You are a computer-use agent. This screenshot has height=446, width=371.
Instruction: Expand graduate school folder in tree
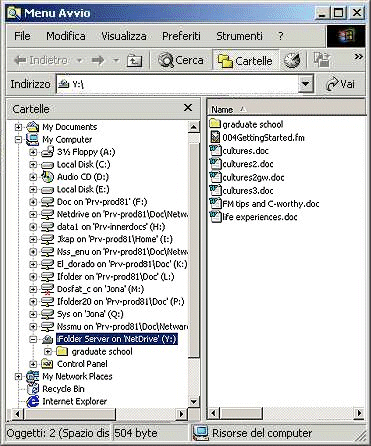pos(48,352)
